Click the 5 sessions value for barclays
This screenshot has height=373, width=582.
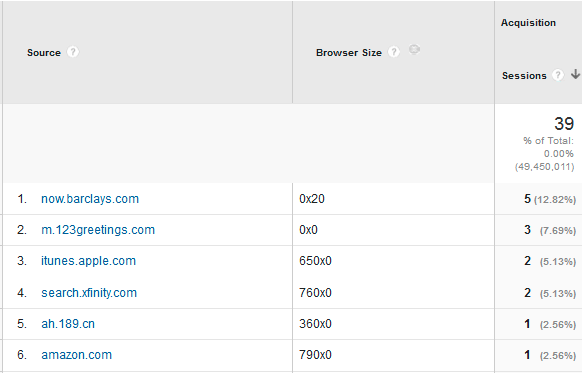tap(527, 199)
